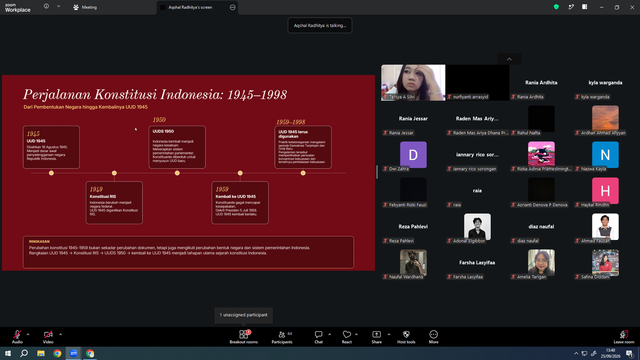Click the Zoom app icon in taskbar
640x360 pixels.
(x=74, y=353)
